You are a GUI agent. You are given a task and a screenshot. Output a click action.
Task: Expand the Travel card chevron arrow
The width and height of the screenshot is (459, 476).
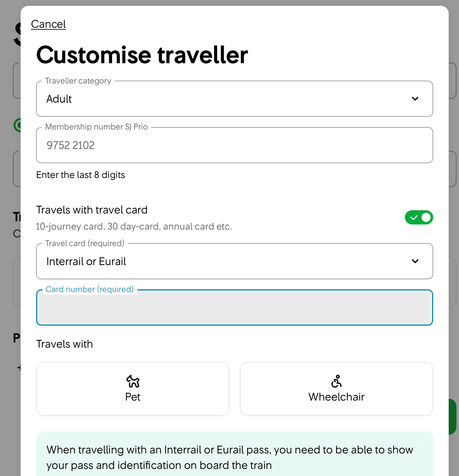tap(415, 261)
